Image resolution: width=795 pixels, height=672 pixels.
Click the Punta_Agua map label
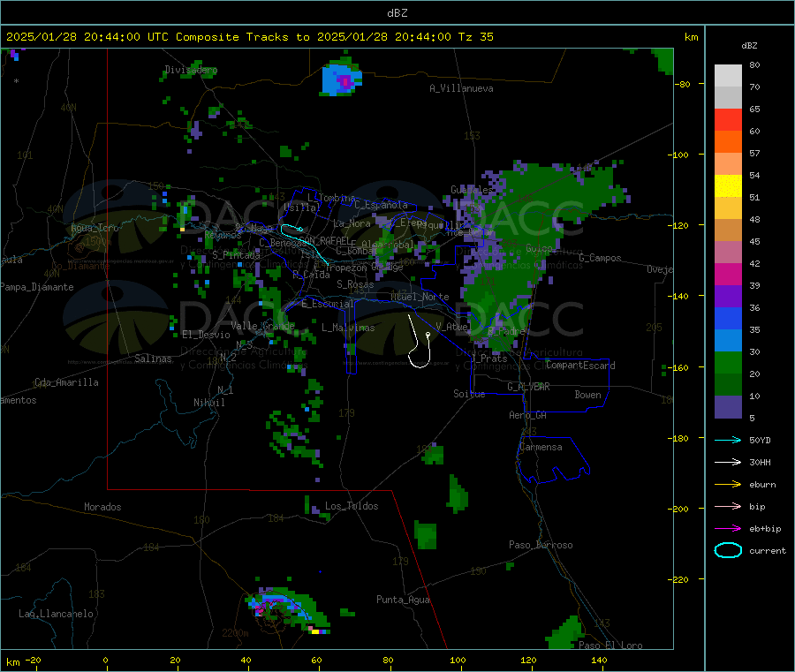[x=403, y=600]
